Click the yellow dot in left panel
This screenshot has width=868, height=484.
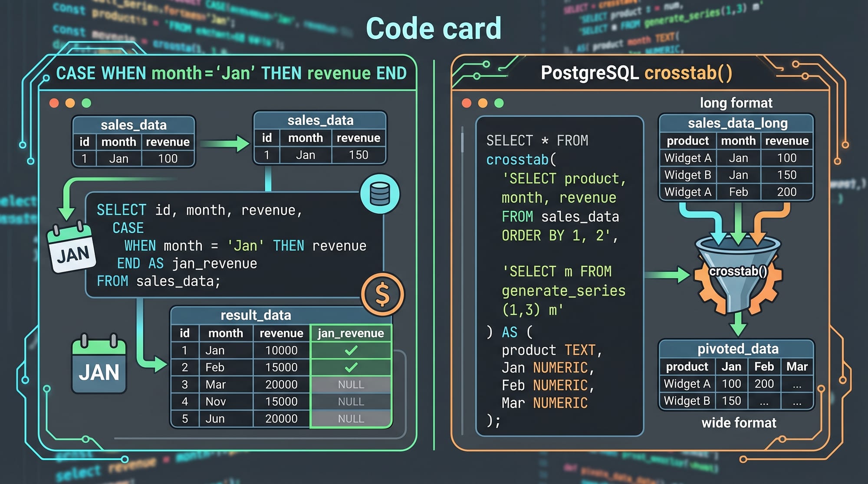point(70,103)
